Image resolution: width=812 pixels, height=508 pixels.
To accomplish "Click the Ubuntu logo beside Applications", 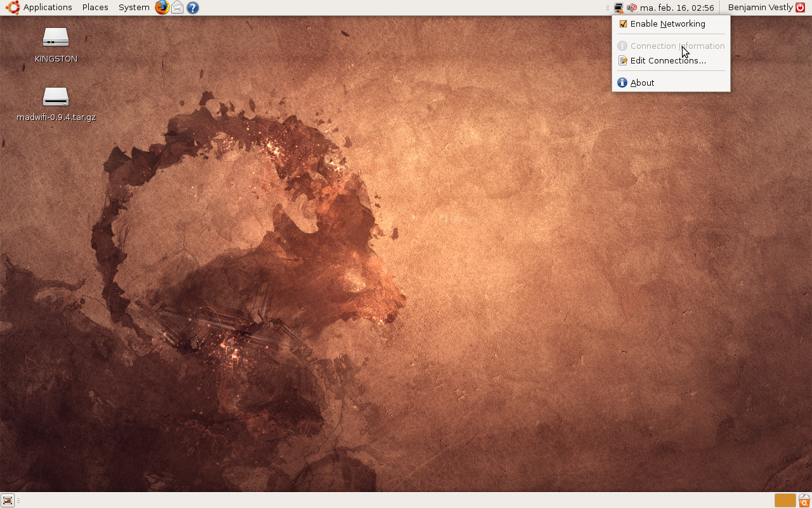I will click(13, 8).
